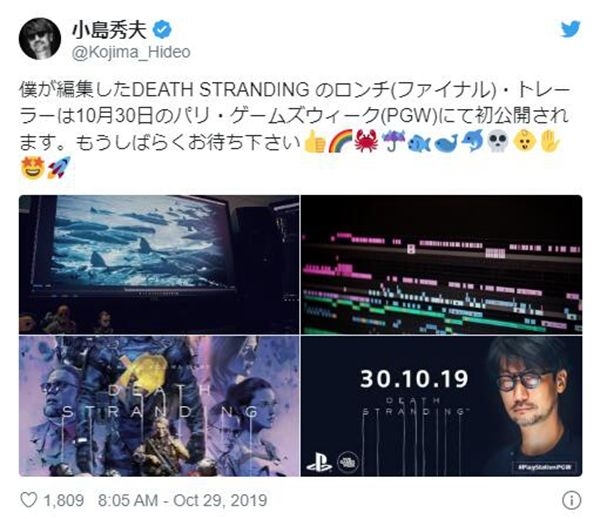This screenshot has height=519, width=600.
Task: Open the whale trailer monitor photo
Action: pyautogui.click(x=159, y=264)
